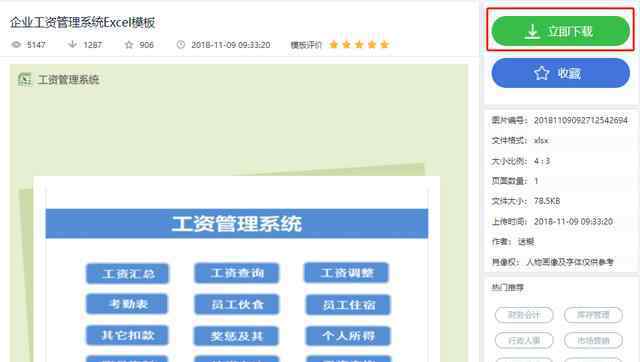
Task: Open the 财务会计 recommended tag
Action: (524, 315)
